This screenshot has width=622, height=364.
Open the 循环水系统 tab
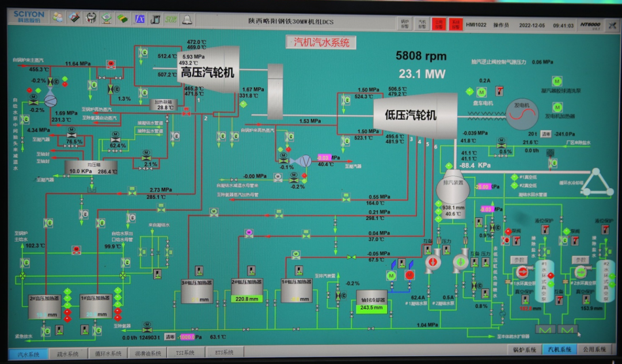(108, 354)
